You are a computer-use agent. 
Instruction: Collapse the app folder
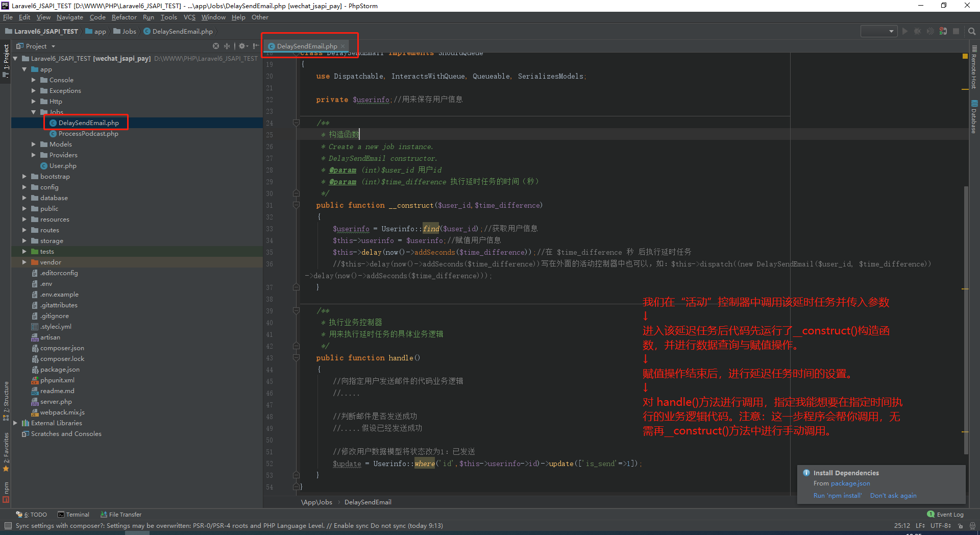pyautogui.click(x=24, y=69)
